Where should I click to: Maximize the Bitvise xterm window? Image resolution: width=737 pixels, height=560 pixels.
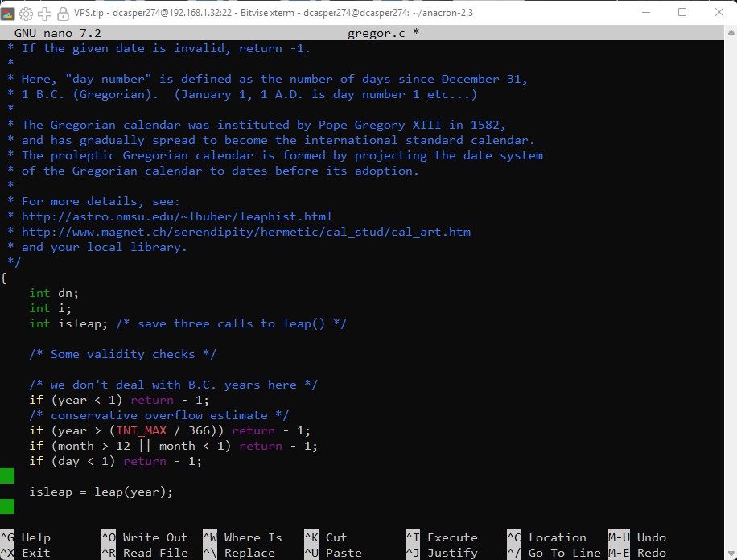682,13
